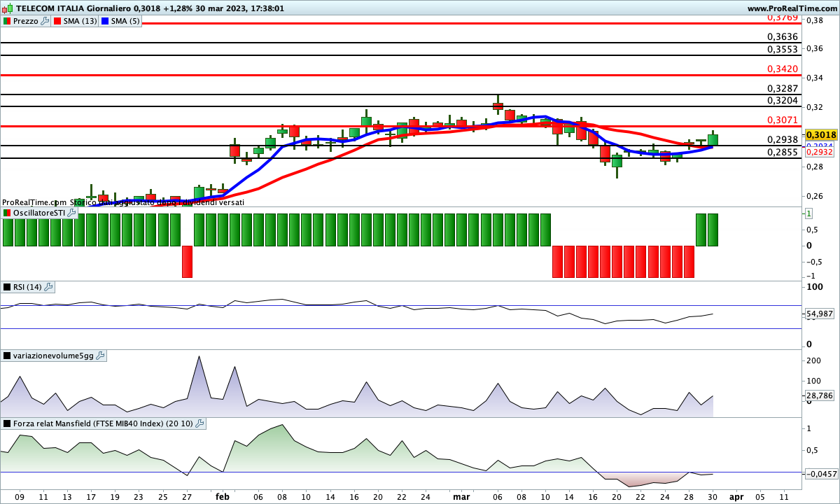Image resolution: width=840 pixels, height=504 pixels.
Task: Open the www.ProRealTime.com link
Action: (x=792, y=8)
